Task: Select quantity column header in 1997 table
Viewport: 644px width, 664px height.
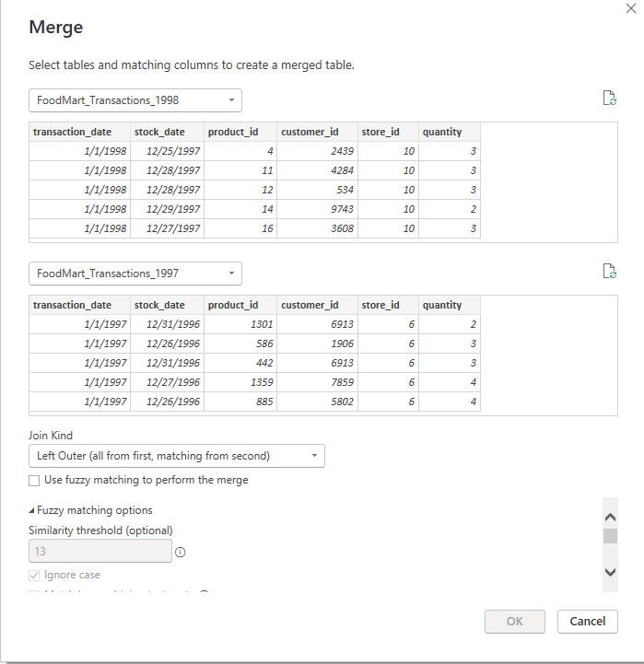Action: click(450, 306)
